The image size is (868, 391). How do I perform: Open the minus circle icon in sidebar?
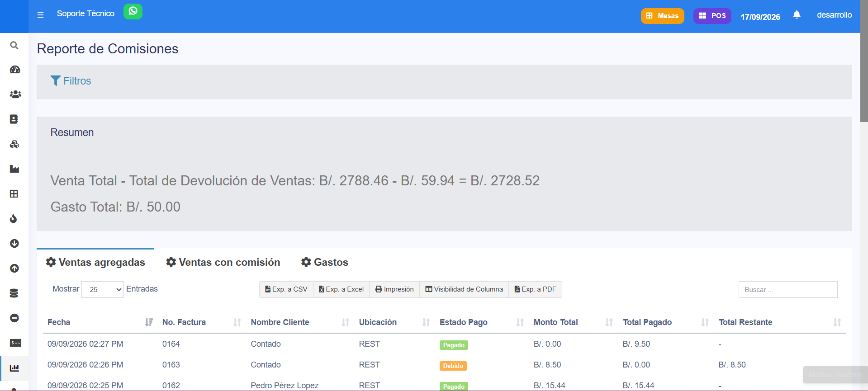click(x=14, y=318)
